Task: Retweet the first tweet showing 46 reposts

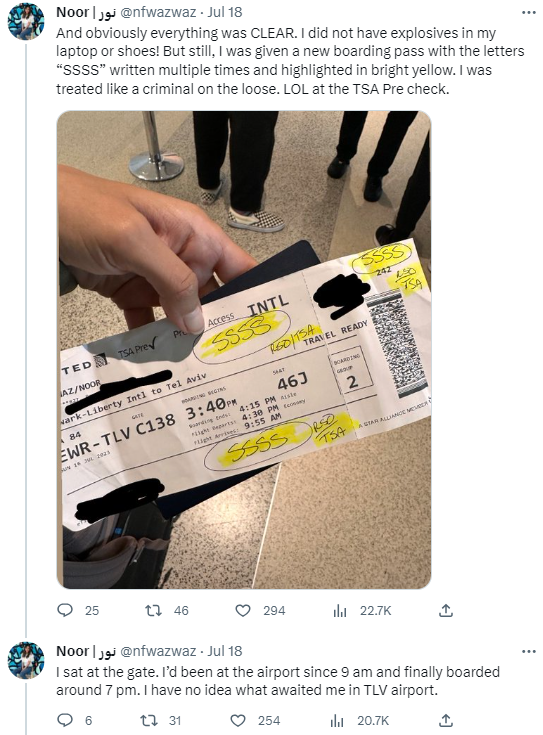Action: click(153, 610)
